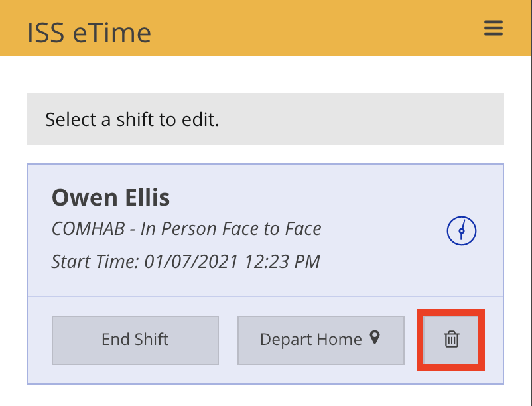
Task: Click the 12:23 PM time on the shift
Action: (283, 261)
